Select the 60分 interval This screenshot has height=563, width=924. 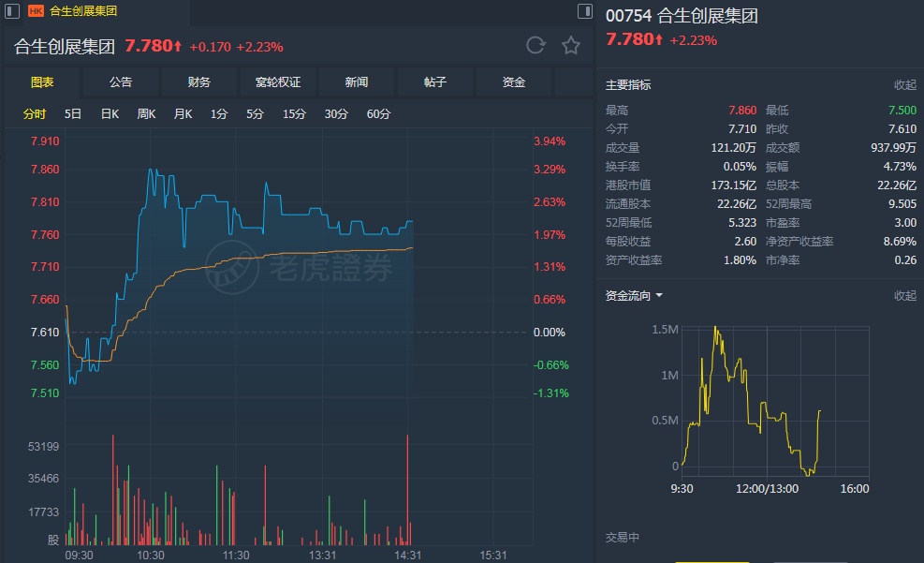coord(378,113)
